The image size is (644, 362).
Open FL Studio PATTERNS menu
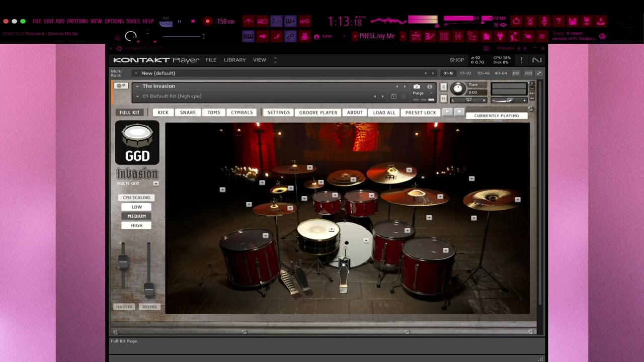coord(77,22)
